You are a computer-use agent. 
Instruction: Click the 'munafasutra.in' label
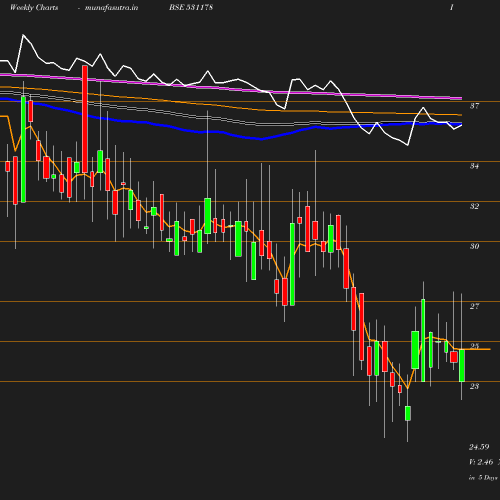111,8
